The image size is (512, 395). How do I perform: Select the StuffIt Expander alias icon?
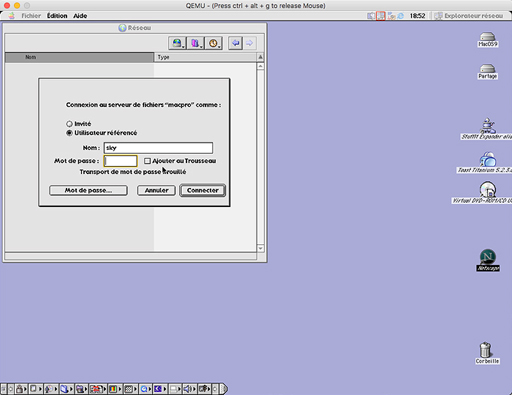488,129
